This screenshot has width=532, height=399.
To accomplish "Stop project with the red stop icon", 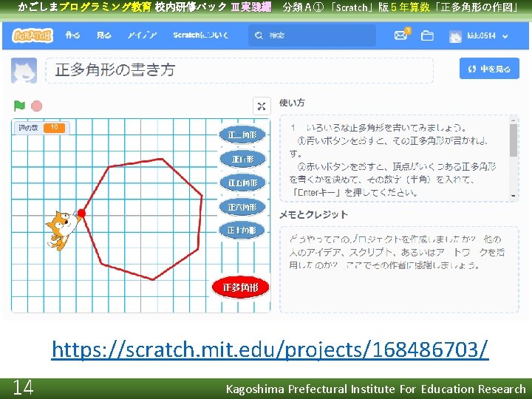I will [x=37, y=106].
